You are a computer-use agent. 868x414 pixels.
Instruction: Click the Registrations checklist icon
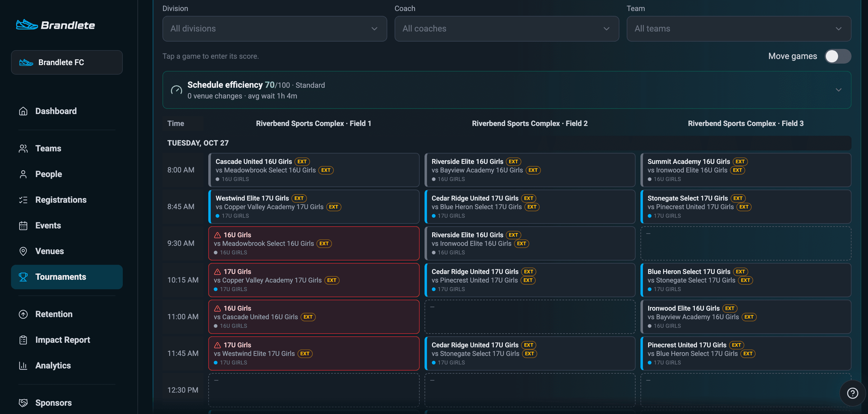tap(23, 200)
